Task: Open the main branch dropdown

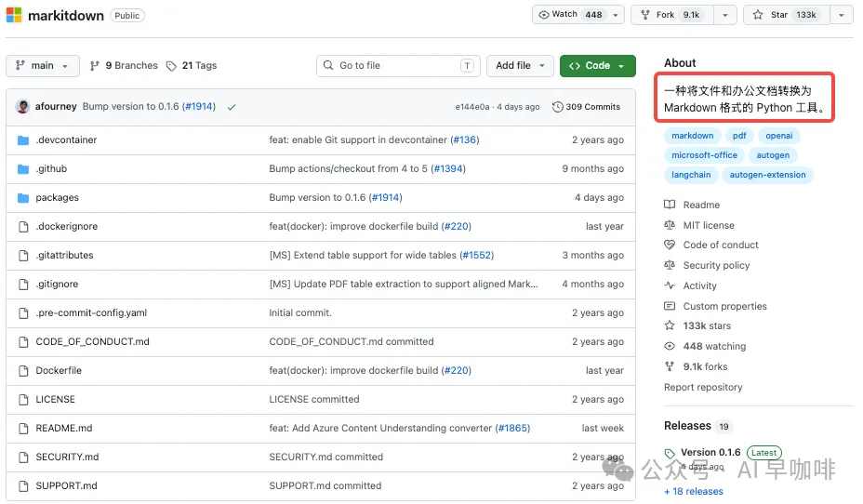Action: tap(43, 65)
